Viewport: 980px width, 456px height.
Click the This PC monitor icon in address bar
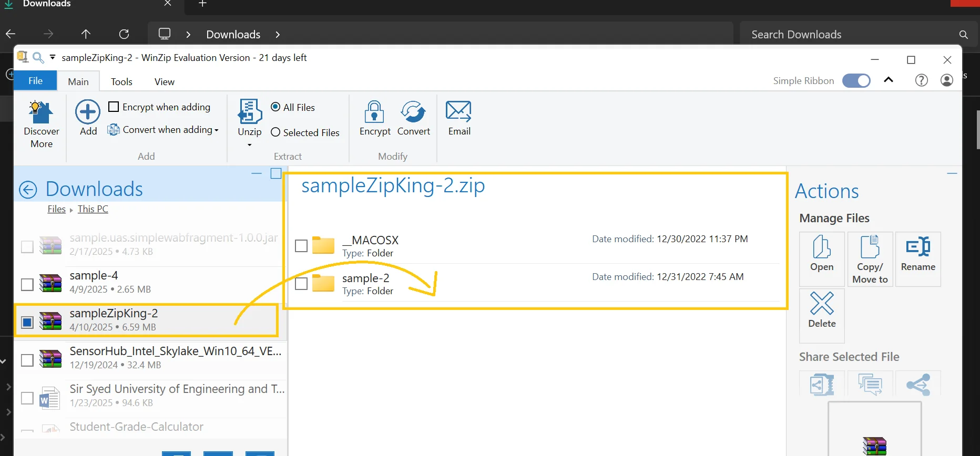tap(165, 34)
